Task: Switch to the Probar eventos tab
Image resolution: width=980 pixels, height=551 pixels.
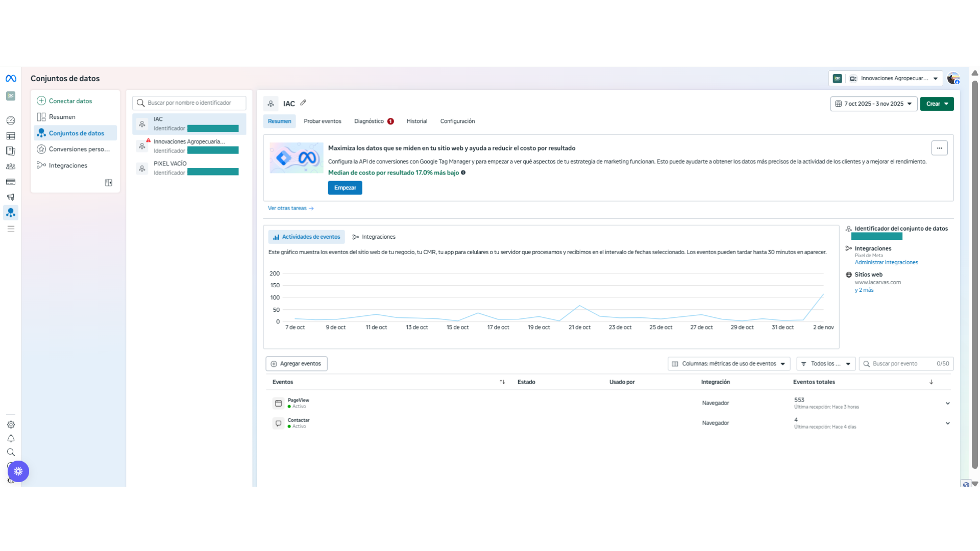Action: (x=322, y=121)
